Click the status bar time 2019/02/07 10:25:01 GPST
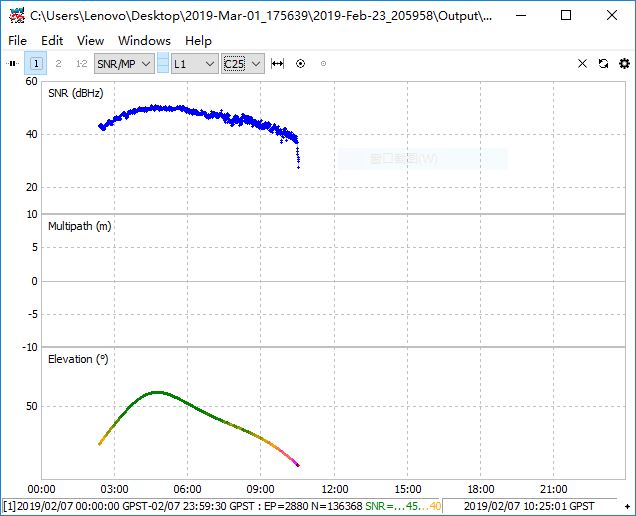Image resolution: width=636 pixels, height=516 pixels. (x=529, y=506)
